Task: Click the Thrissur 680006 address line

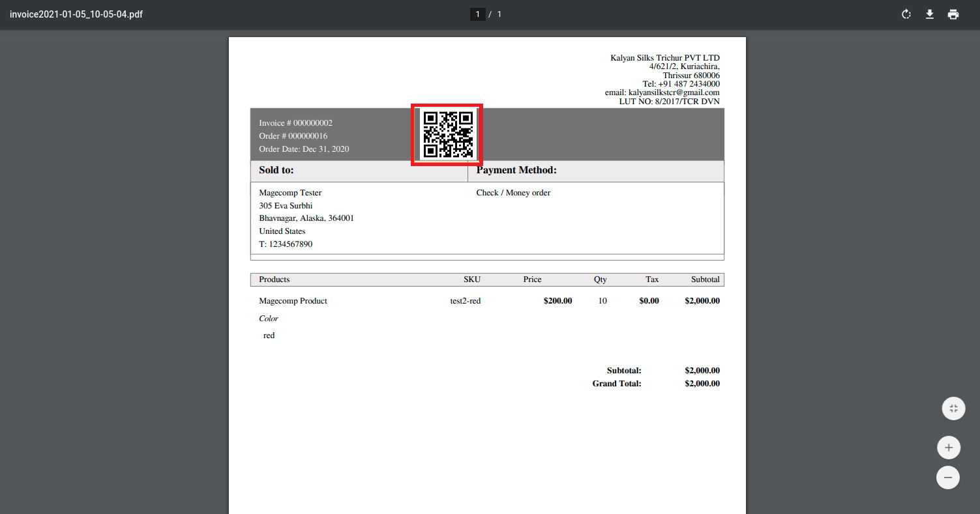Action: pyautogui.click(x=691, y=76)
